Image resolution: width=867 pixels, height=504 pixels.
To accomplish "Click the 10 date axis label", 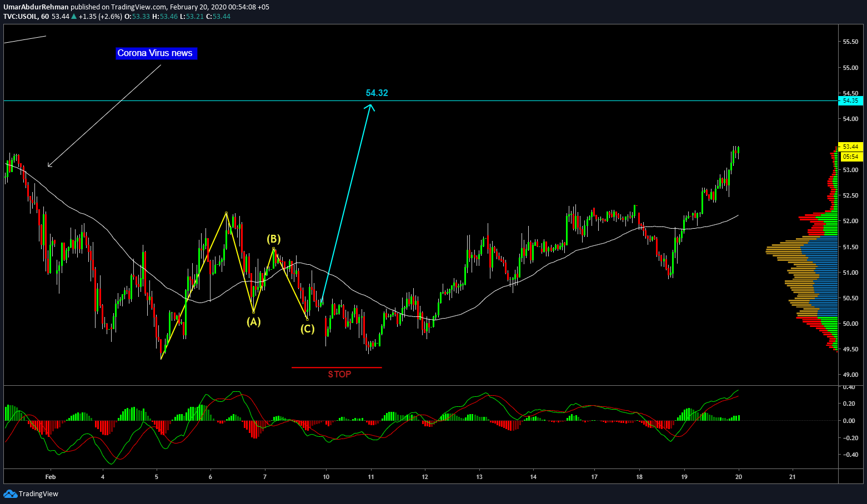I will 326,477.
